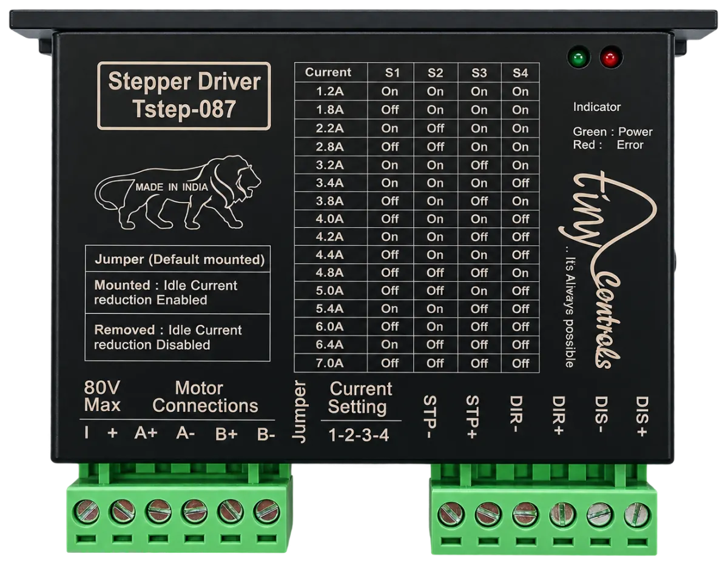This screenshot has width=728, height=565.
Task: Click the S3 'Off' cell in 3.2A row
Action: (479, 165)
